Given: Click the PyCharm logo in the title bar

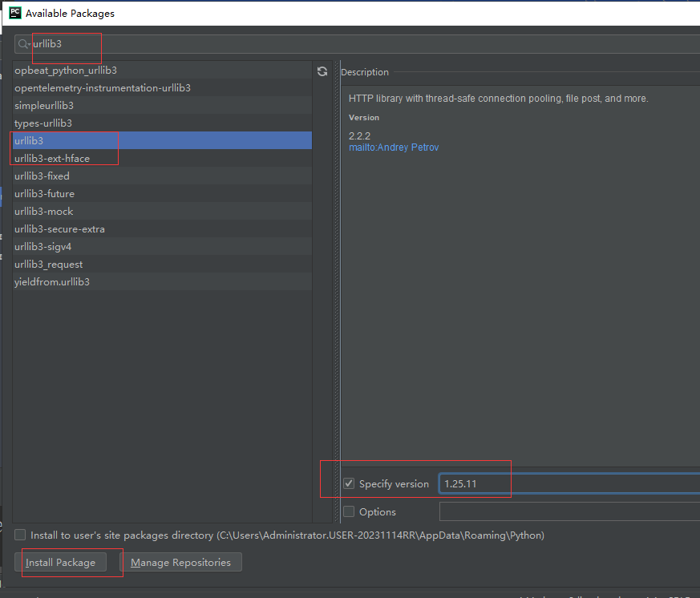Looking at the screenshot, I should [15, 13].
